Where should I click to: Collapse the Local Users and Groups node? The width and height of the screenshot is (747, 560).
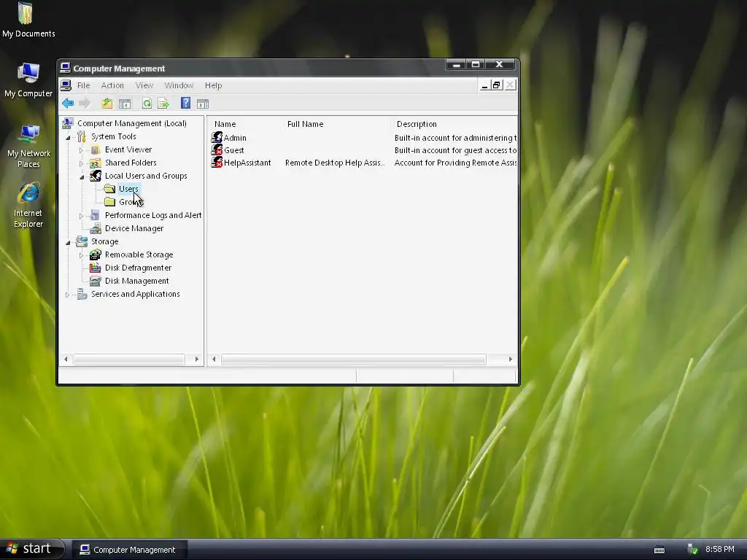coord(82,176)
